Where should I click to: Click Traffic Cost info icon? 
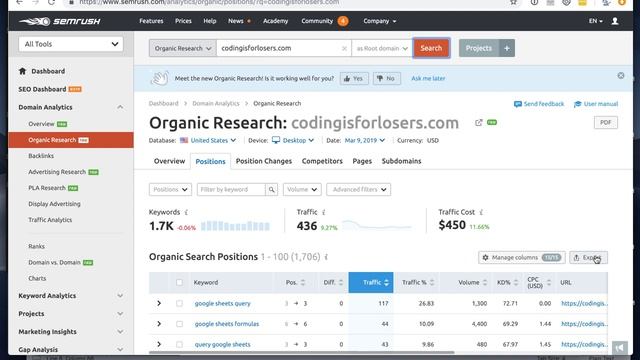pos(481,212)
